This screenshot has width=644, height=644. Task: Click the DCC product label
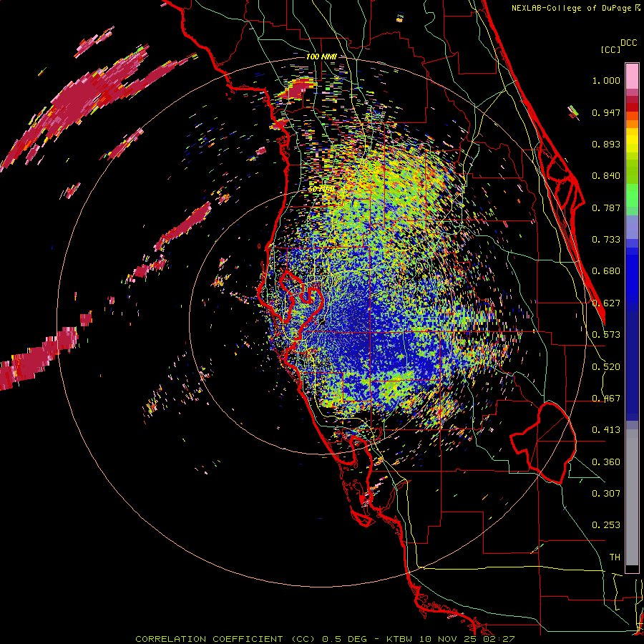[629, 43]
